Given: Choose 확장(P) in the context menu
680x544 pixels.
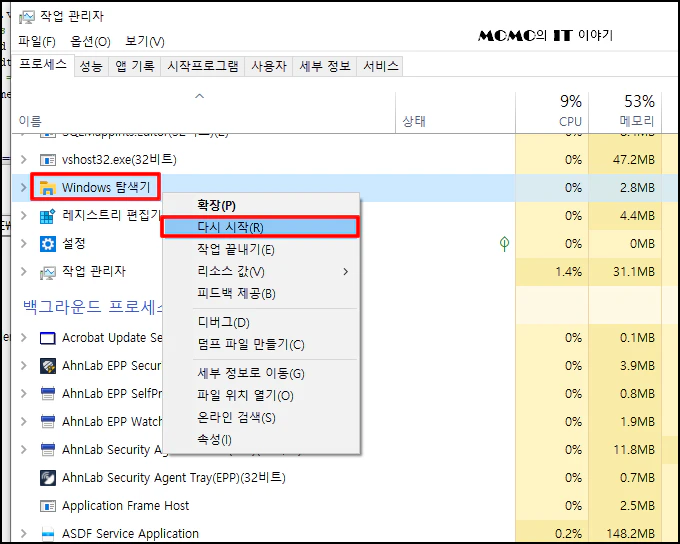Looking at the screenshot, I should (261, 205).
